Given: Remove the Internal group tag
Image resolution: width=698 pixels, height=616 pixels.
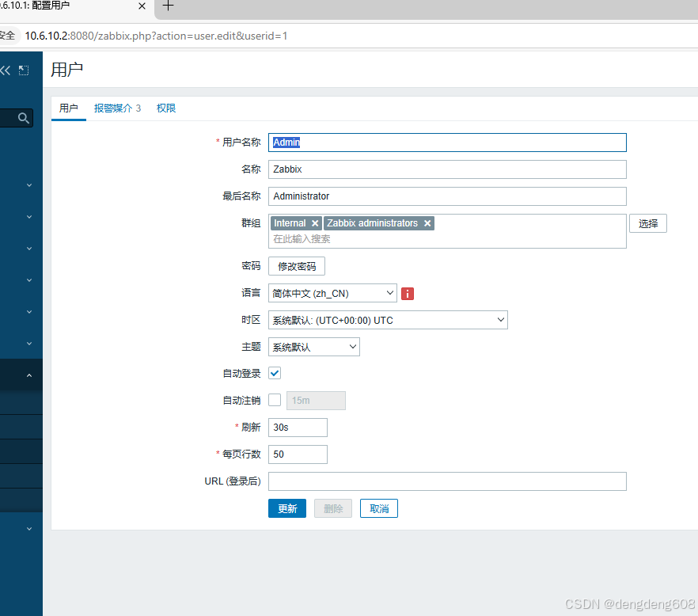Looking at the screenshot, I should [315, 223].
